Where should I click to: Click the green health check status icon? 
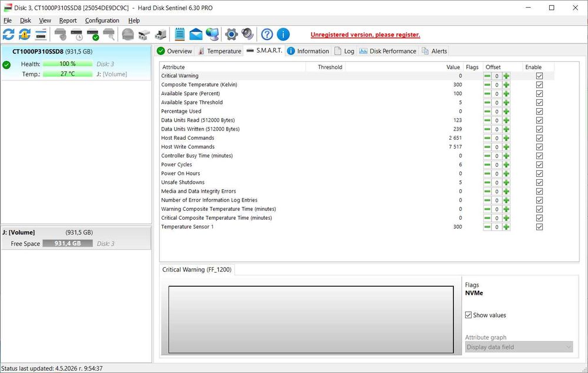6,65
